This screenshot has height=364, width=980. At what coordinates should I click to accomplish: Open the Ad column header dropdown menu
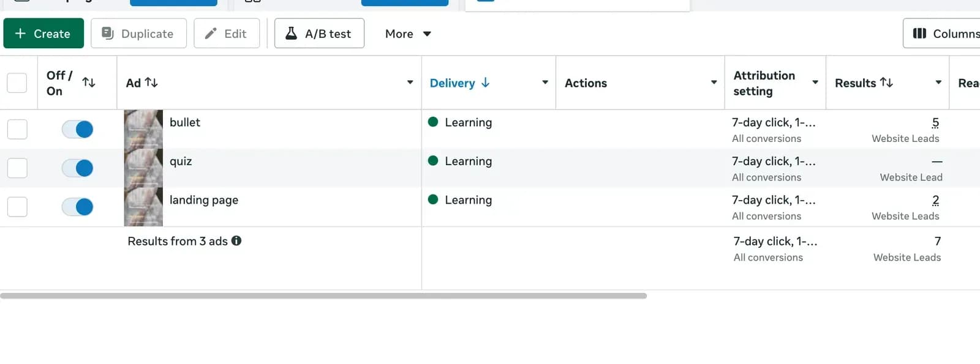410,83
